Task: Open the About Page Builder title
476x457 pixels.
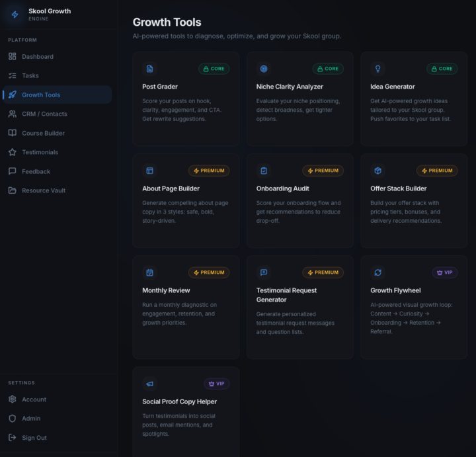Action: pos(171,188)
